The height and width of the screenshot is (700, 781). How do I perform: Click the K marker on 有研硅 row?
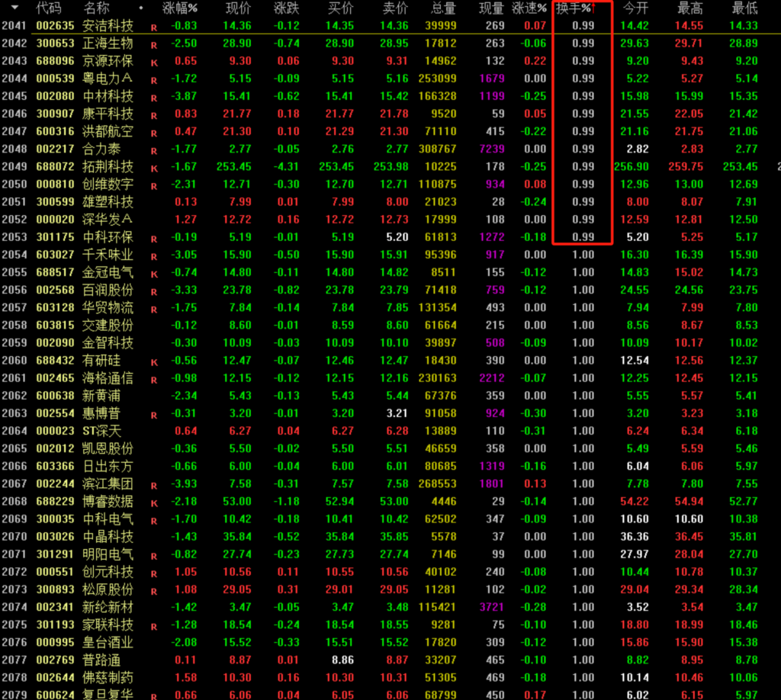click(154, 362)
